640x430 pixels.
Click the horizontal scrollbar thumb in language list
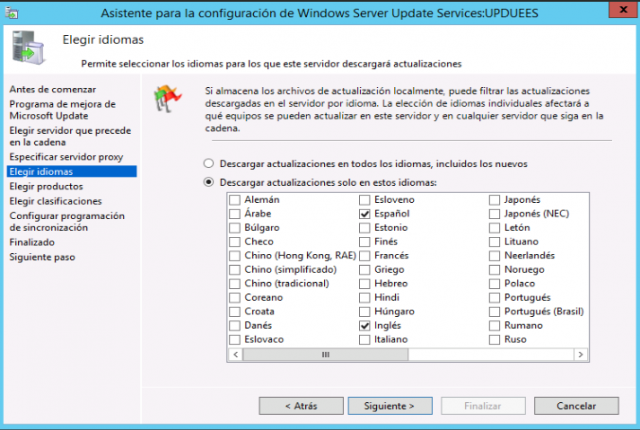tap(325, 355)
